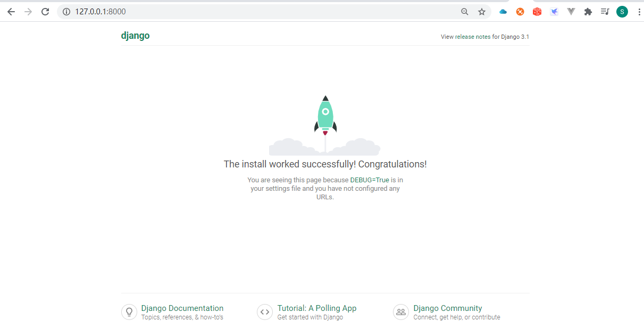Click the blue bird extension icon
Image resolution: width=644 pixels, height=329 pixels.
554,12
